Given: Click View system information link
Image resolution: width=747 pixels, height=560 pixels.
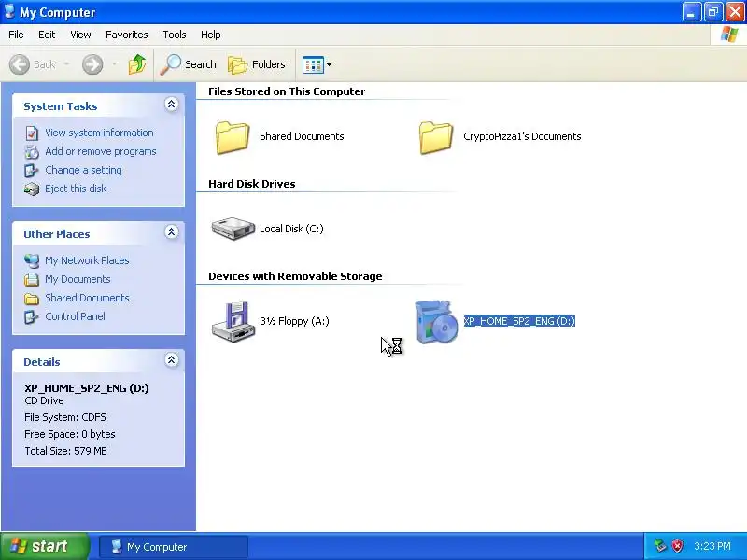Looking at the screenshot, I should tap(99, 133).
